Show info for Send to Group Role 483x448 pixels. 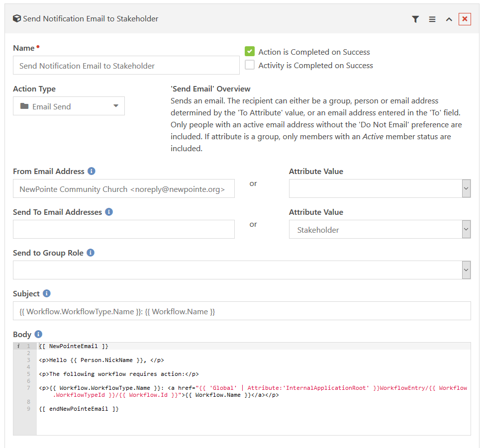[x=90, y=253]
